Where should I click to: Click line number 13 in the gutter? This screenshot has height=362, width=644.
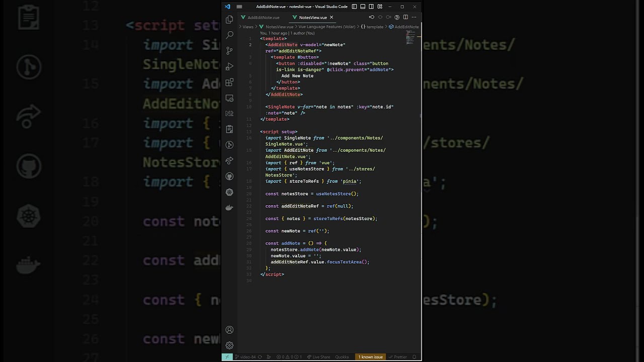[249, 132]
